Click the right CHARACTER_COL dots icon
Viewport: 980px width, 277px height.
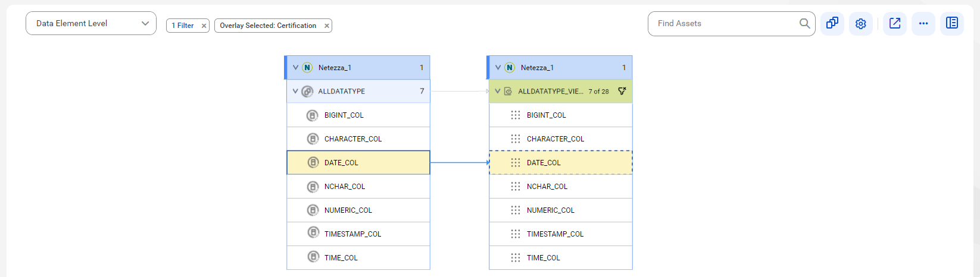click(x=516, y=139)
